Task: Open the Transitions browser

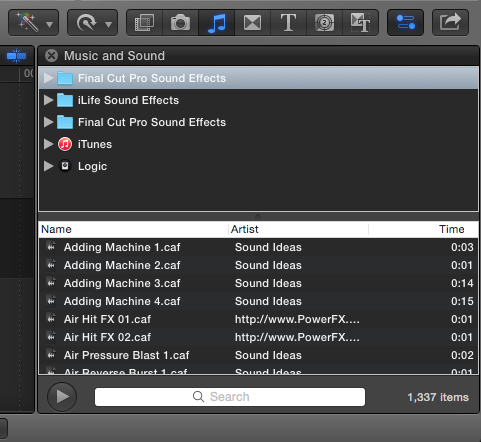Action: pos(252,23)
